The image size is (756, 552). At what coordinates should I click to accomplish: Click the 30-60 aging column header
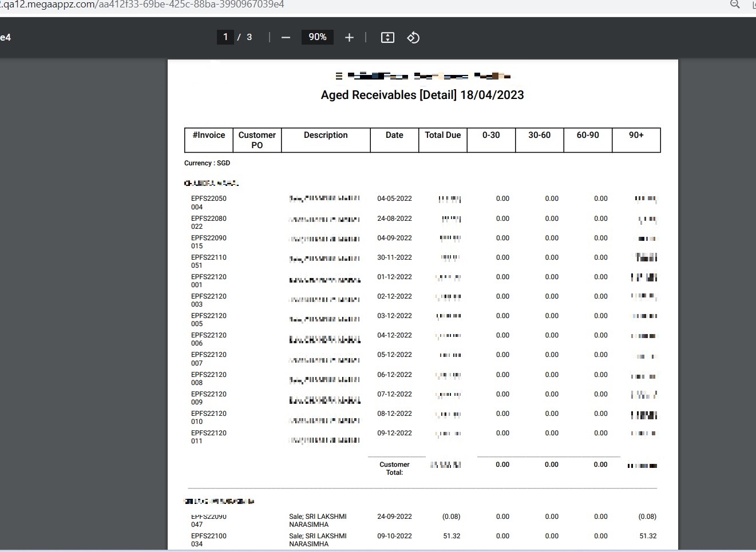pyautogui.click(x=539, y=136)
